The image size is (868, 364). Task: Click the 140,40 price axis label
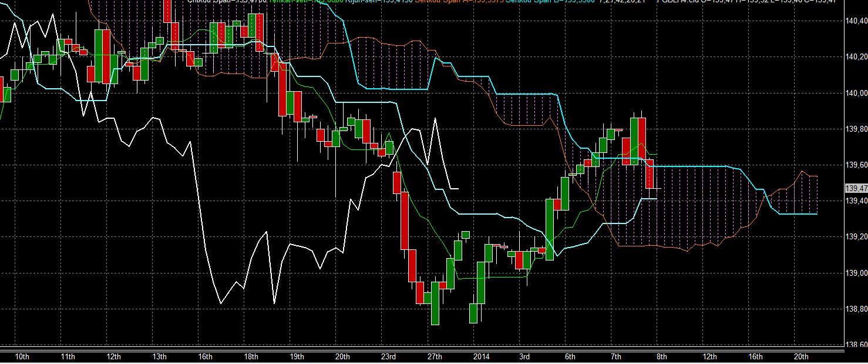pyautogui.click(x=856, y=21)
